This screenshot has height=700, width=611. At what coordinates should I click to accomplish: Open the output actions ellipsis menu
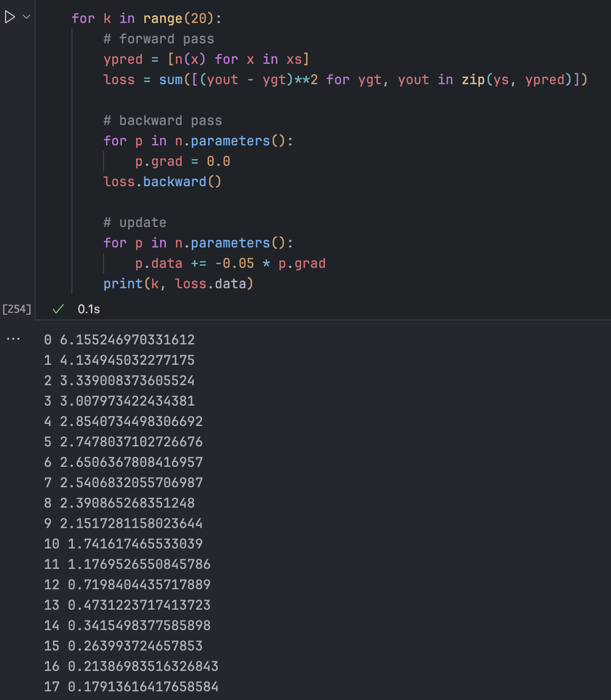(x=13, y=339)
